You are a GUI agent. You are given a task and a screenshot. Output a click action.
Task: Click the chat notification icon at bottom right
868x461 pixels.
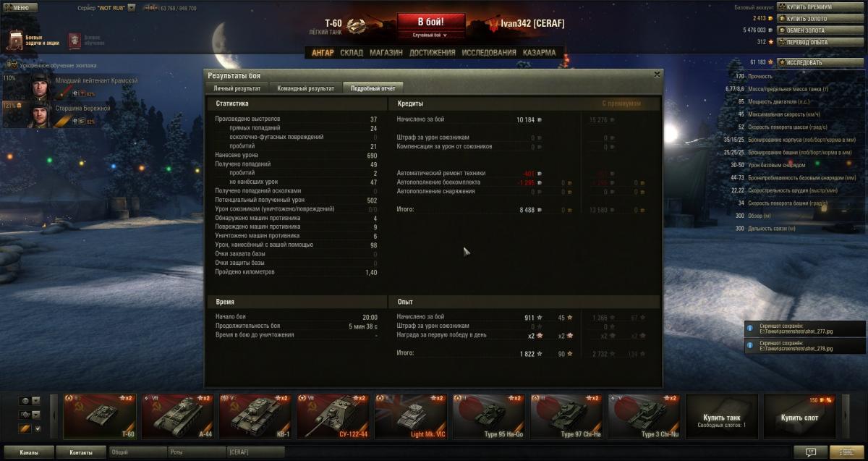pyautogui.click(x=810, y=452)
